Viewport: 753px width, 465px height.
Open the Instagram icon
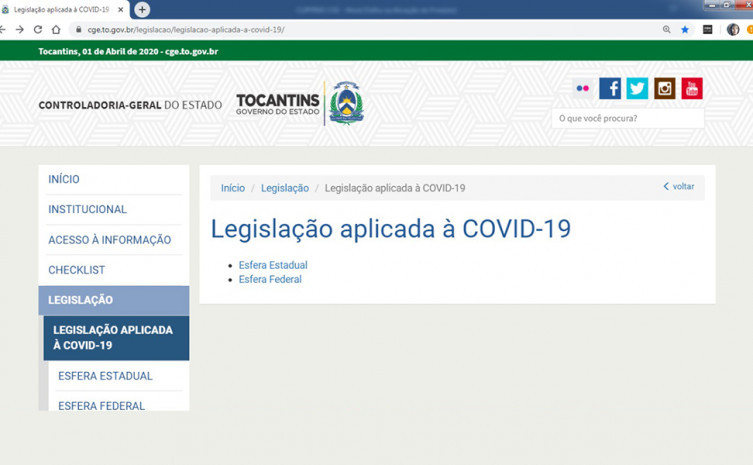point(665,88)
